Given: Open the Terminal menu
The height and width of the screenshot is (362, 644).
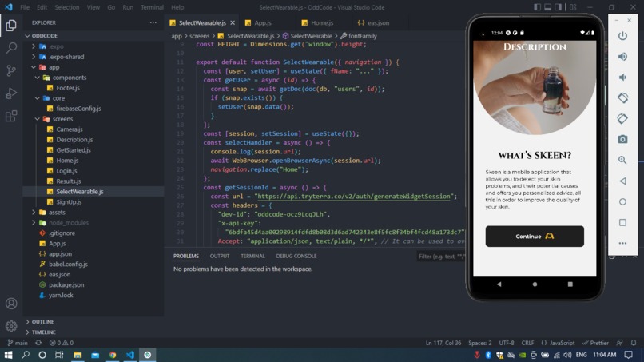Looking at the screenshot, I should [x=152, y=7].
